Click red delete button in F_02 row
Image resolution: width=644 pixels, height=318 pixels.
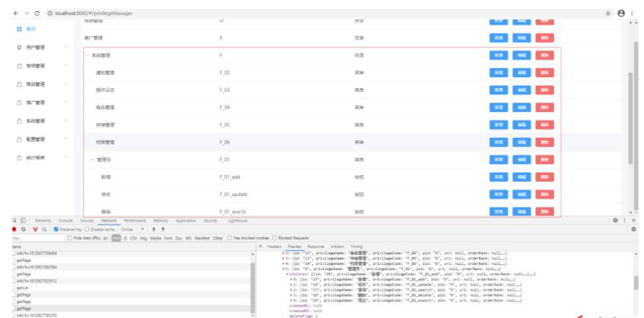point(545,72)
